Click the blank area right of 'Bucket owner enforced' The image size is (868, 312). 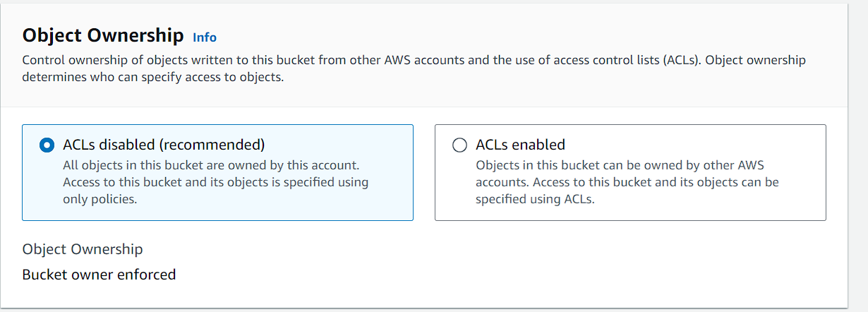pos(494,275)
